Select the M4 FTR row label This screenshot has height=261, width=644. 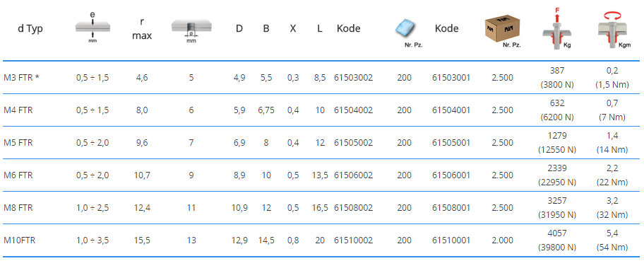coord(18,110)
